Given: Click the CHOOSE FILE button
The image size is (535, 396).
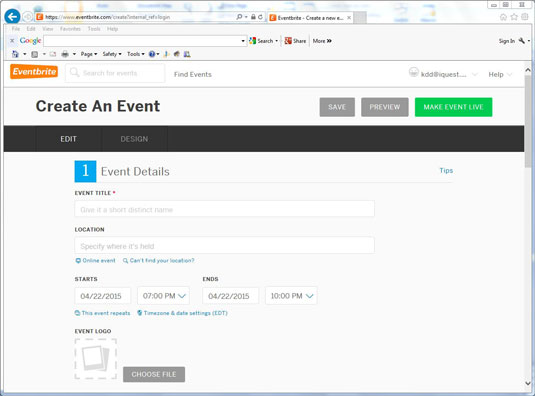Looking at the screenshot, I should coord(154,374).
